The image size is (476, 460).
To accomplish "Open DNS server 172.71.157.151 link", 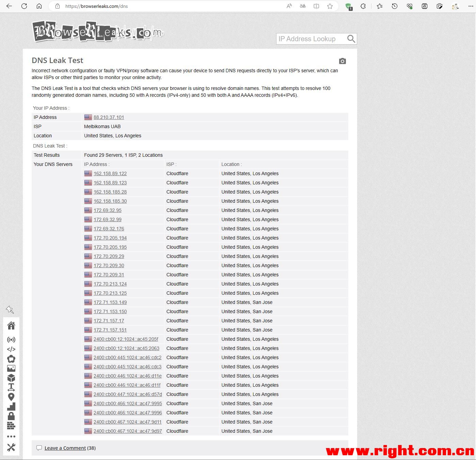I will coord(110,330).
